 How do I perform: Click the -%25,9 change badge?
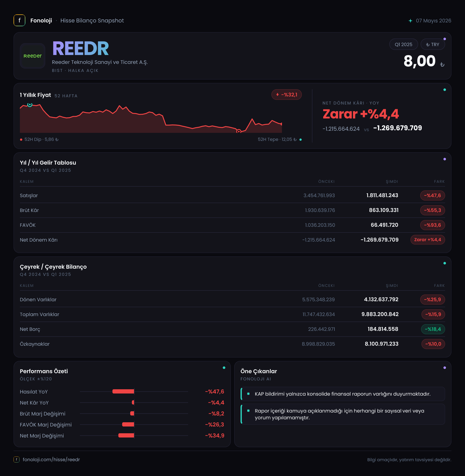pyautogui.click(x=432, y=300)
